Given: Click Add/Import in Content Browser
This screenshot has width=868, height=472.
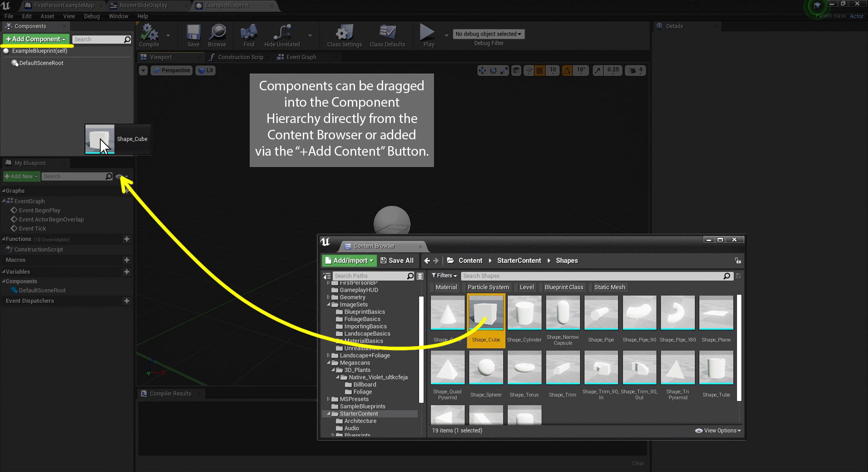Looking at the screenshot, I should pyautogui.click(x=349, y=261).
